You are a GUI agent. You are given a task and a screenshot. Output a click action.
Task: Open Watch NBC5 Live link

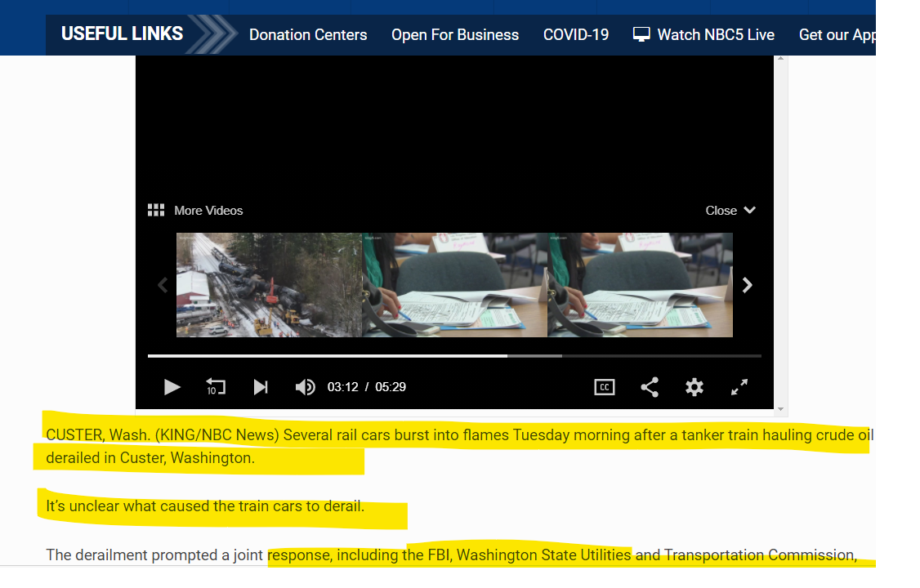704,35
